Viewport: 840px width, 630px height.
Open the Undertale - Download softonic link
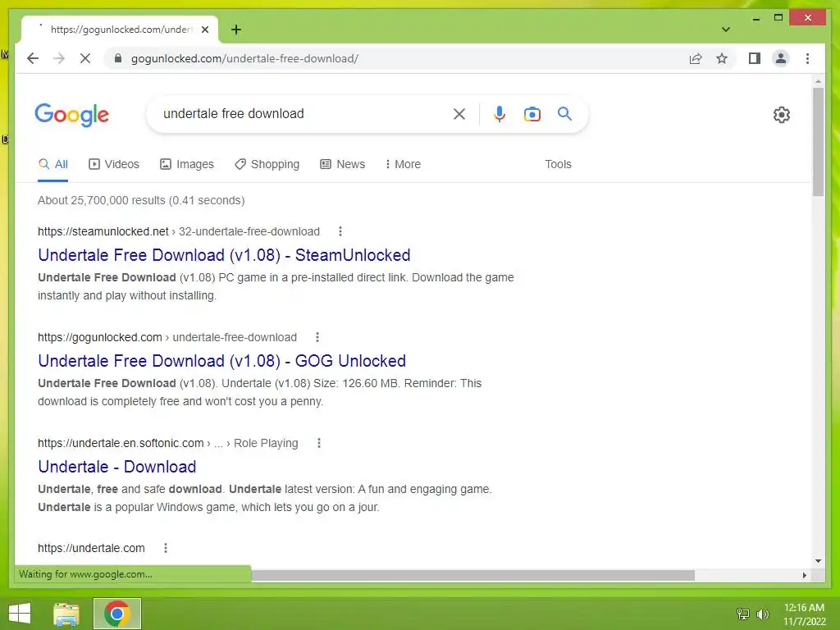116,467
